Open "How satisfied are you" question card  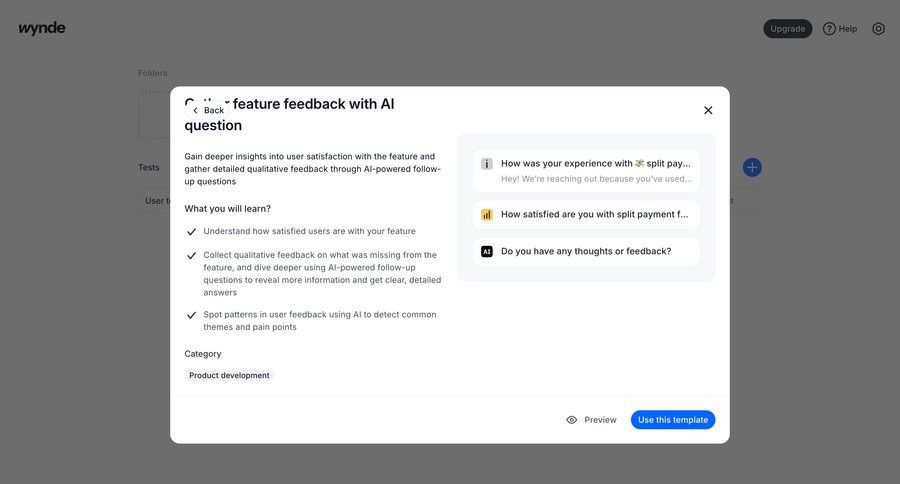tap(595, 214)
